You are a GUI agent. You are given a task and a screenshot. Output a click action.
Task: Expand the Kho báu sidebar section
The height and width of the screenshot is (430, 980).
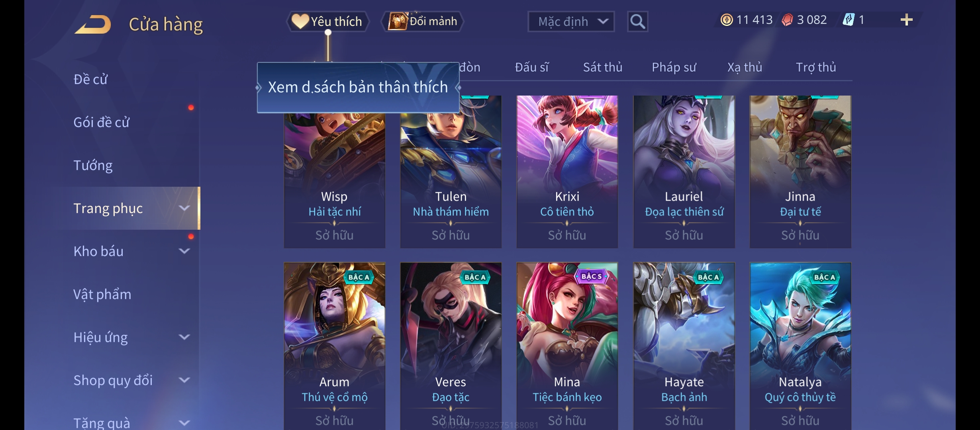click(184, 251)
